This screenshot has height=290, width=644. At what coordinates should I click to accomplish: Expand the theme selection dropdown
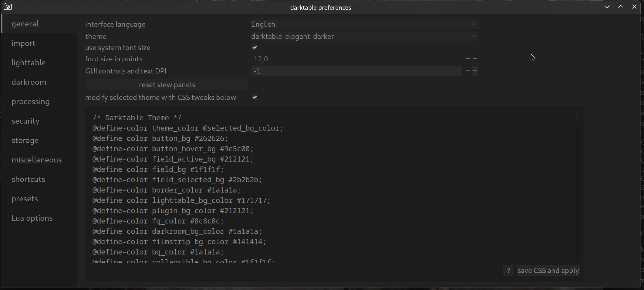364,36
